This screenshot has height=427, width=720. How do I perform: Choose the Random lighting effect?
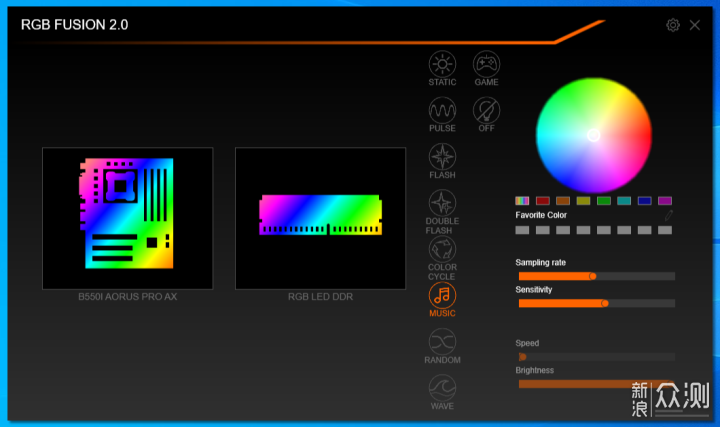(x=442, y=342)
